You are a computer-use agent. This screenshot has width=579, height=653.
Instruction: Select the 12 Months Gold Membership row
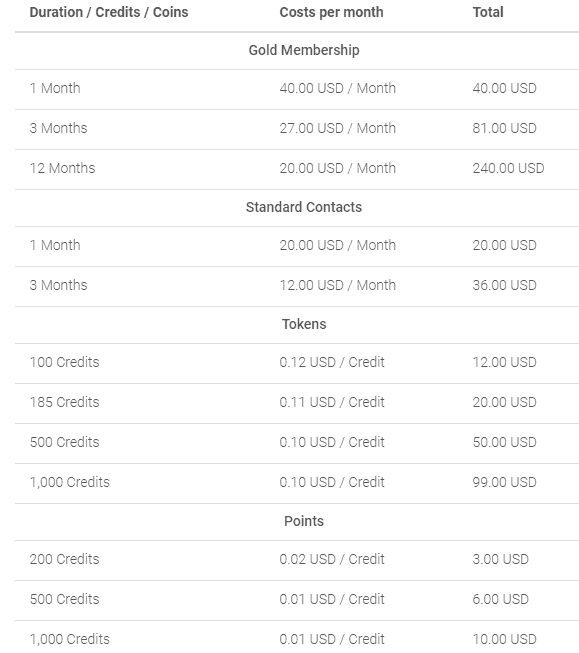point(297,169)
